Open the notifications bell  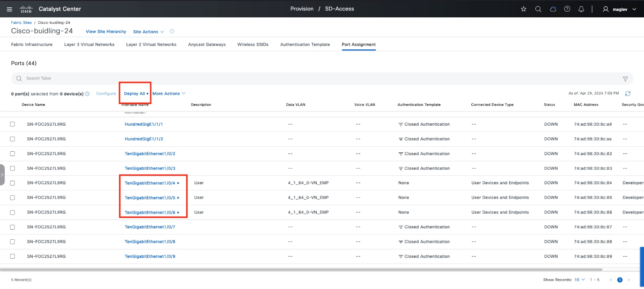pyautogui.click(x=581, y=9)
